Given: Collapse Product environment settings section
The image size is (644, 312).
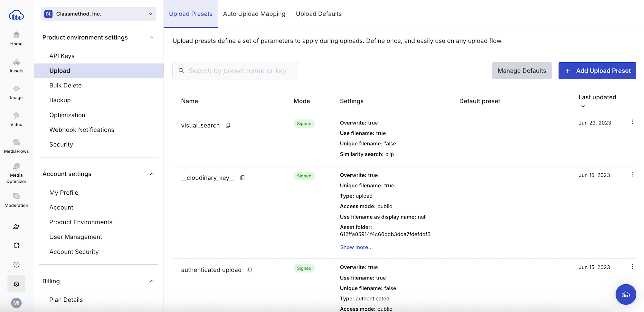Looking at the screenshot, I should pos(152,37).
